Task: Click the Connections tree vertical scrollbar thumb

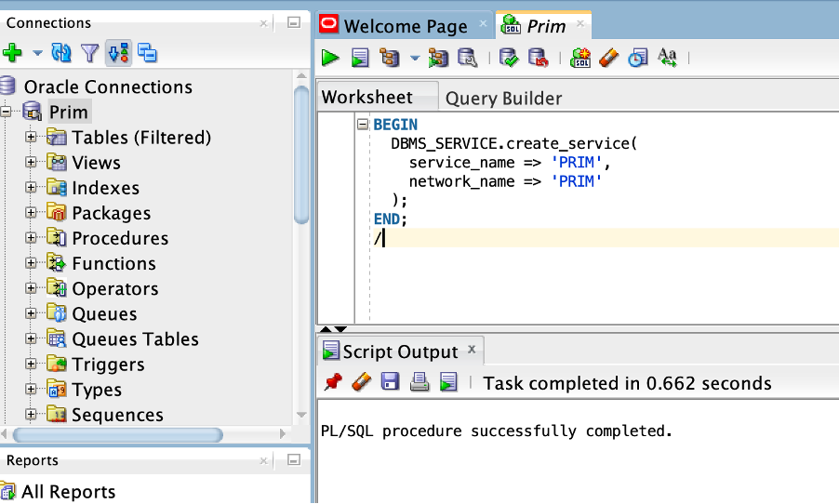Action: tap(301, 154)
